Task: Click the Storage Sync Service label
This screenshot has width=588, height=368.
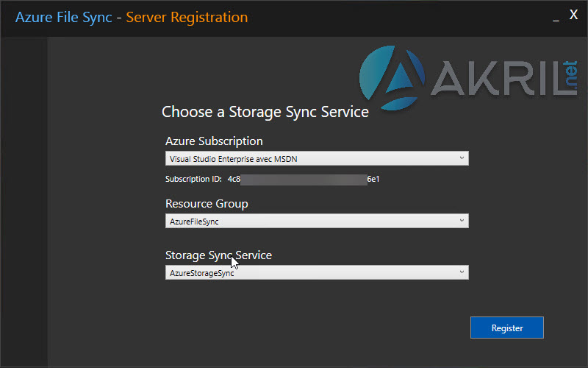Action: point(218,255)
